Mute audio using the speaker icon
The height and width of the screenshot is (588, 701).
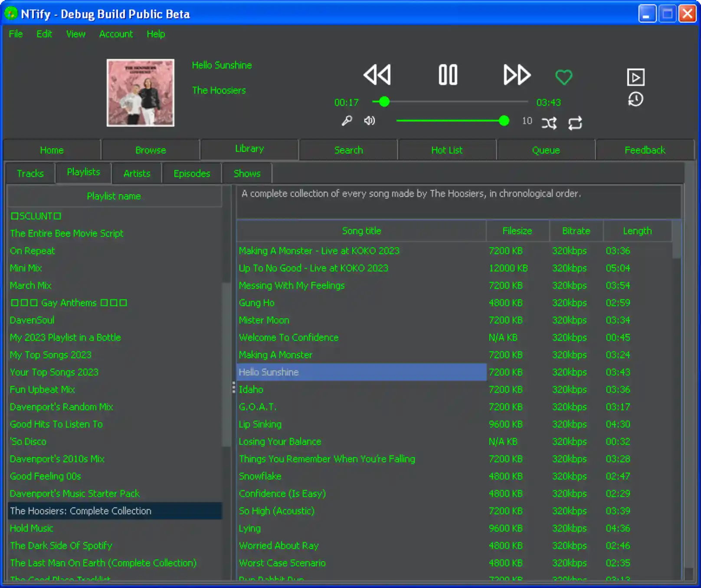(370, 121)
